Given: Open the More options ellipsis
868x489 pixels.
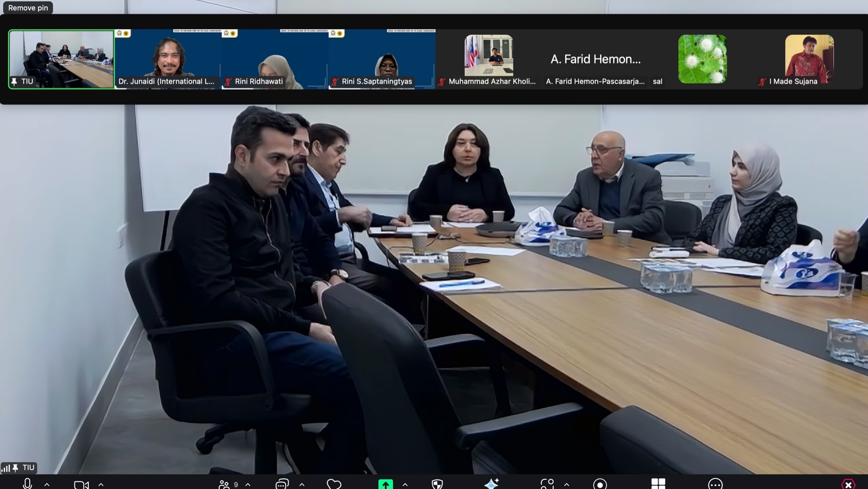Looking at the screenshot, I should 716,484.
